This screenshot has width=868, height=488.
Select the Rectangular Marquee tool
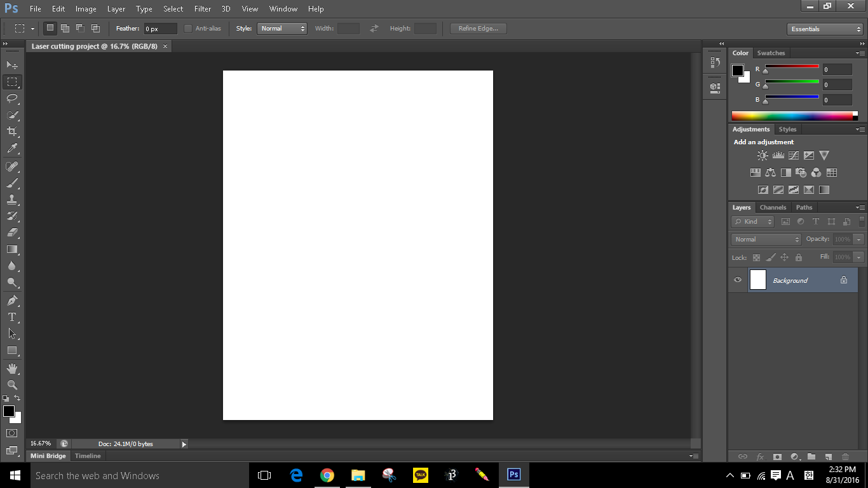(x=12, y=81)
